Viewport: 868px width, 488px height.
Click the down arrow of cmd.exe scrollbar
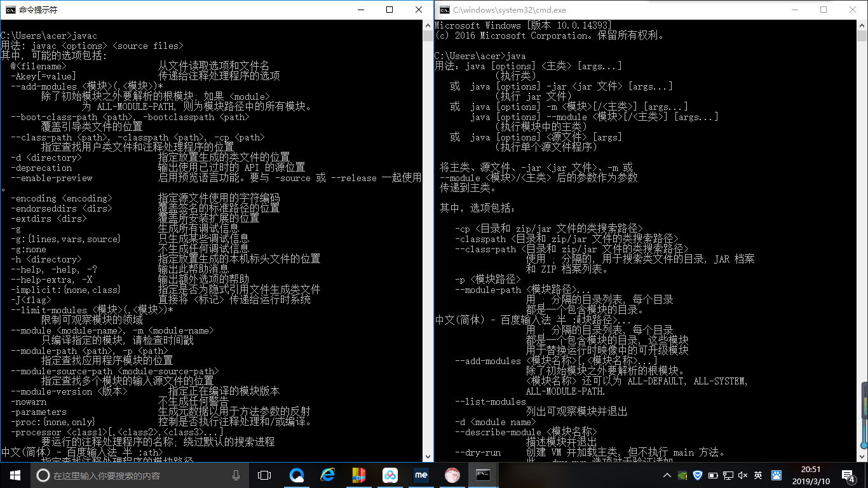point(864,457)
